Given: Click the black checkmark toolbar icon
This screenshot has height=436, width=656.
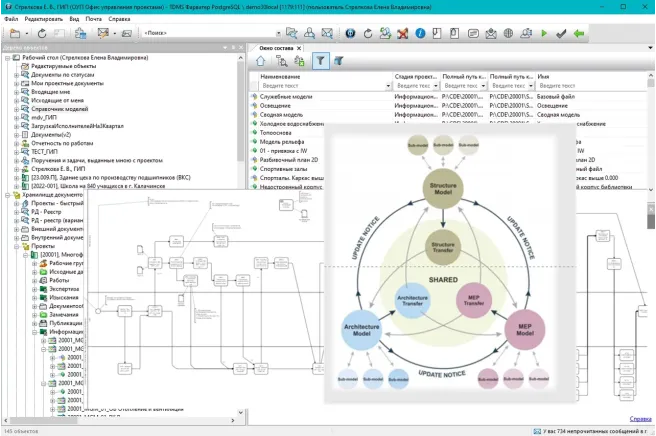Looking at the screenshot, I should [x=561, y=33].
